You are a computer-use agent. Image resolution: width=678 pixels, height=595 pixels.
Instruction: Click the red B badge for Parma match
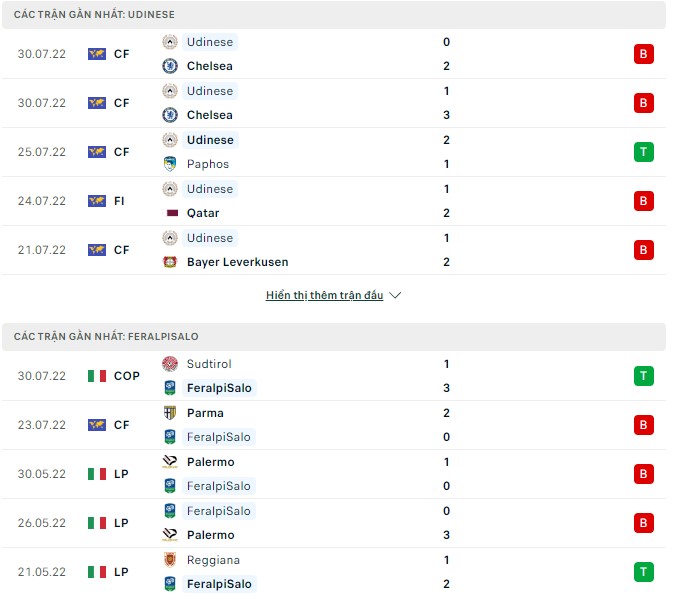click(x=643, y=425)
